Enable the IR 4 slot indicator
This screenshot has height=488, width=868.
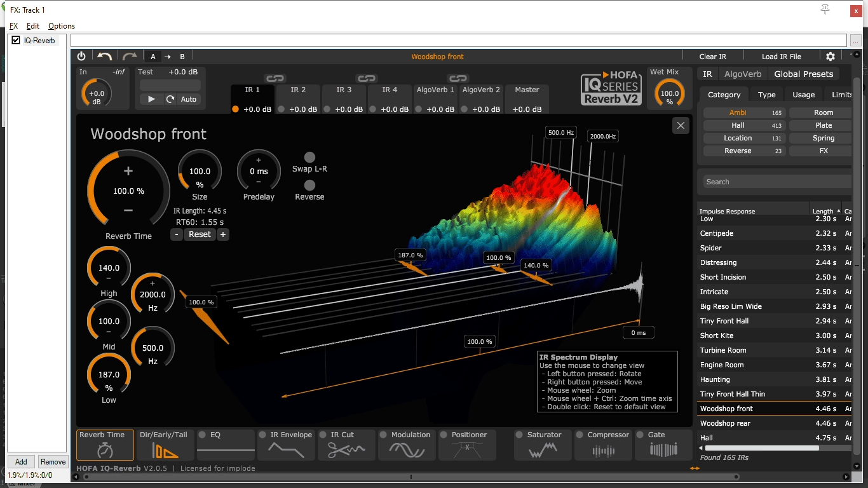[x=373, y=109]
